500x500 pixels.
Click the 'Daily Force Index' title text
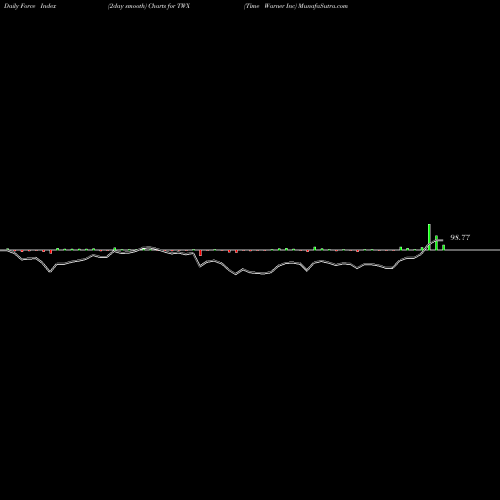[x=30, y=6]
